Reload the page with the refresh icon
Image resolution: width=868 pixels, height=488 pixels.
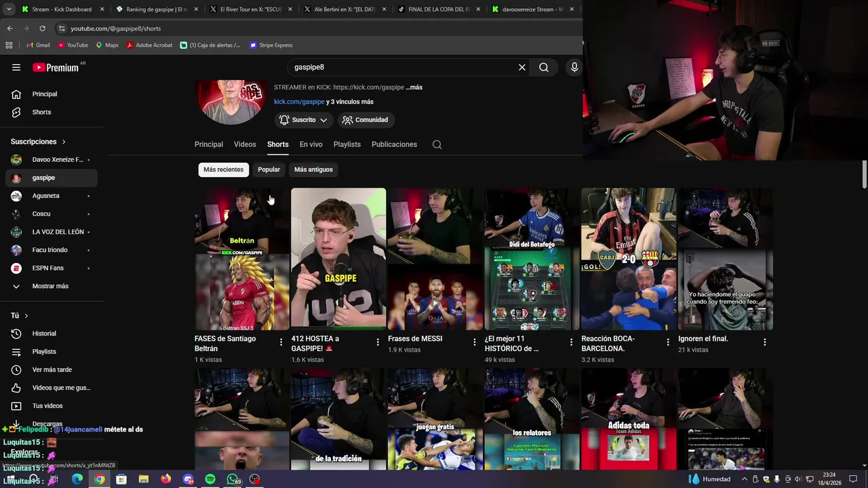[42, 28]
